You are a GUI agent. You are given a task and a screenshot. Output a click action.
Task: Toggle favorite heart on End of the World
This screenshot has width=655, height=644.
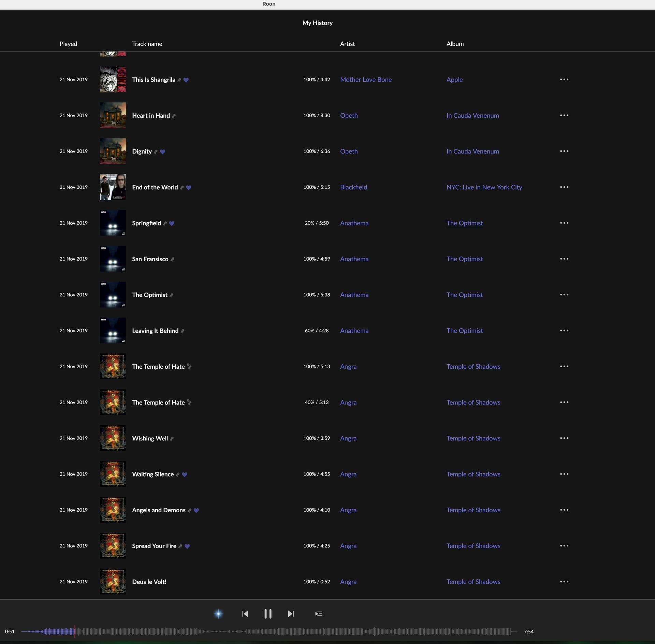coord(189,188)
